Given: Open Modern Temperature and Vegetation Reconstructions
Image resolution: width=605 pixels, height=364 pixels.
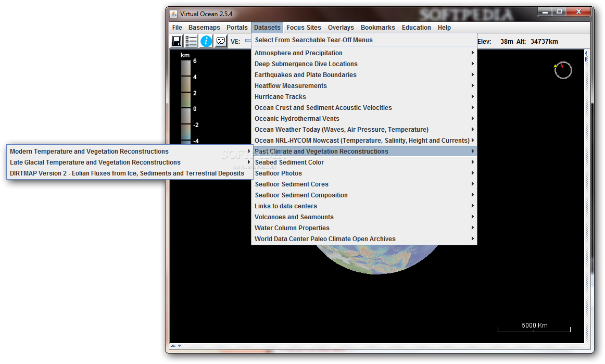Looking at the screenshot, I should (130, 152).
